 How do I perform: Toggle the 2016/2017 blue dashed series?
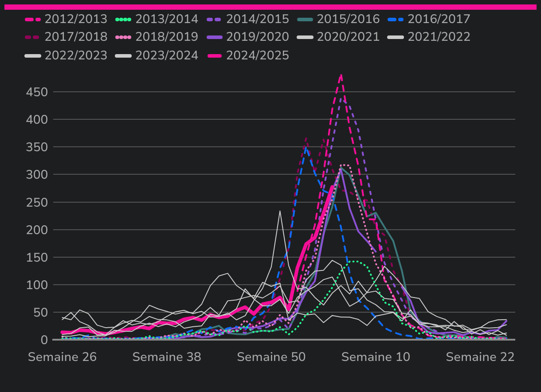429,19
